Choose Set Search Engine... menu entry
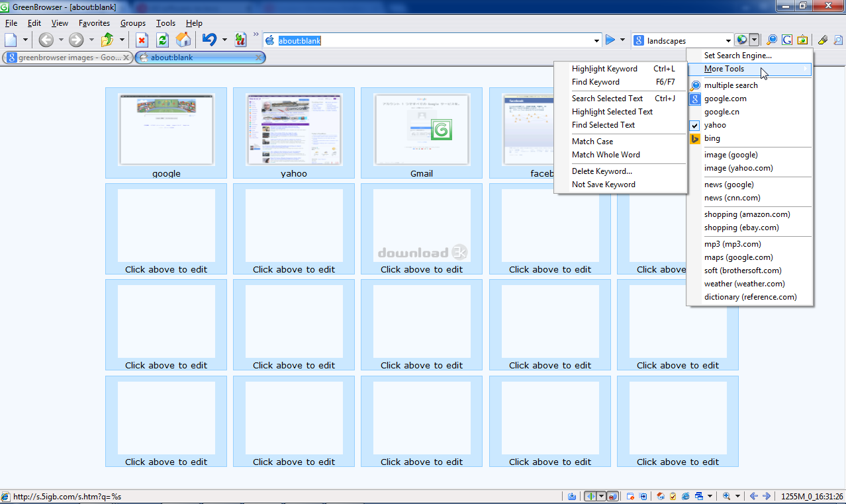The height and width of the screenshot is (504, 846). point(737,56)
